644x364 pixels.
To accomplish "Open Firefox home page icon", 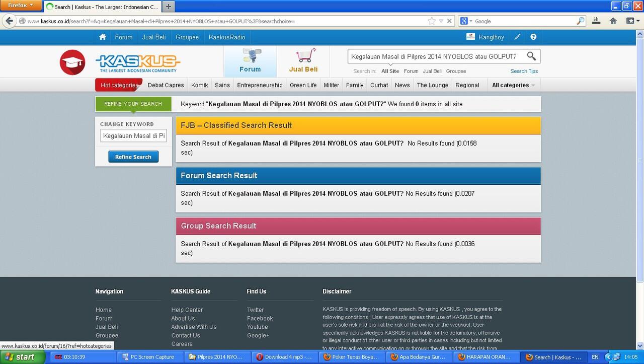I will [x=613, y=21].
